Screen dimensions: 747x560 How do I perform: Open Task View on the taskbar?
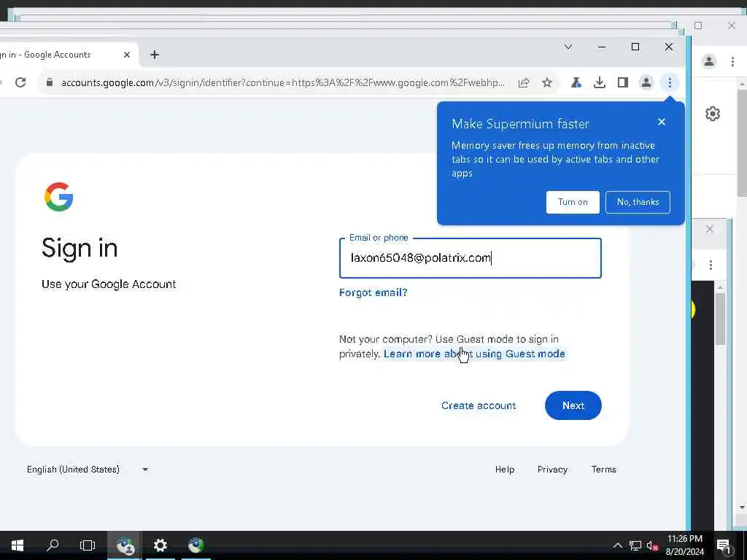pos(88,545)
